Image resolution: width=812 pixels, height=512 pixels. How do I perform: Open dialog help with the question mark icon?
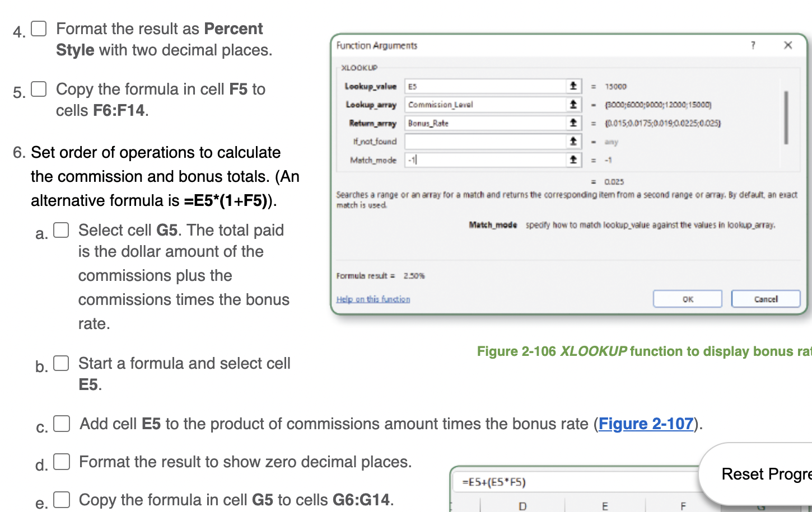tap(753, 45)
